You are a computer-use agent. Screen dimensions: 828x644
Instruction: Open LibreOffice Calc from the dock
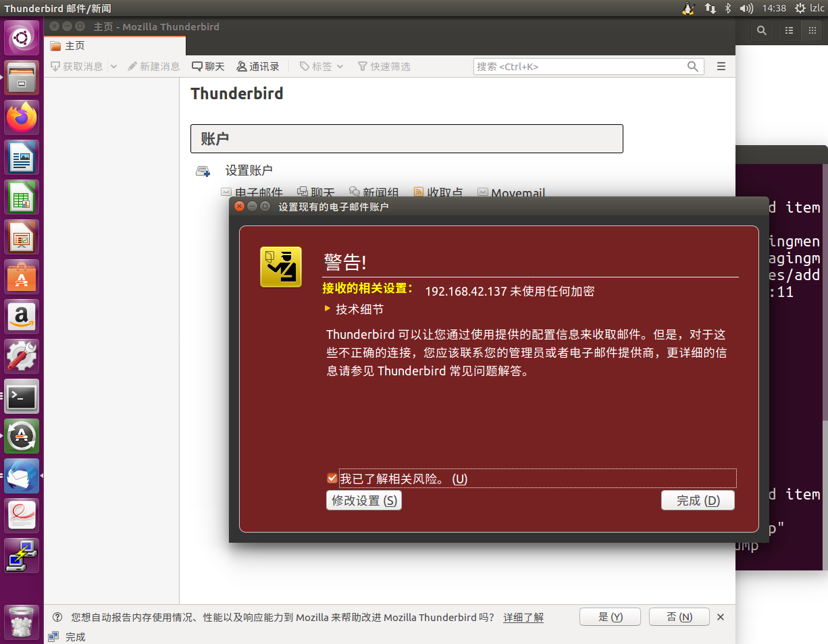[x=22, y=197]
